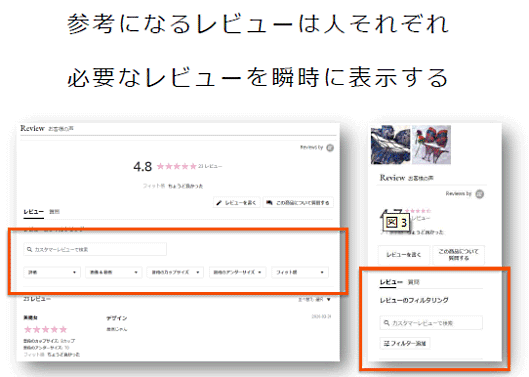
Task: Open the 画像&動画 filter dropdown
Action: (113, 272)
